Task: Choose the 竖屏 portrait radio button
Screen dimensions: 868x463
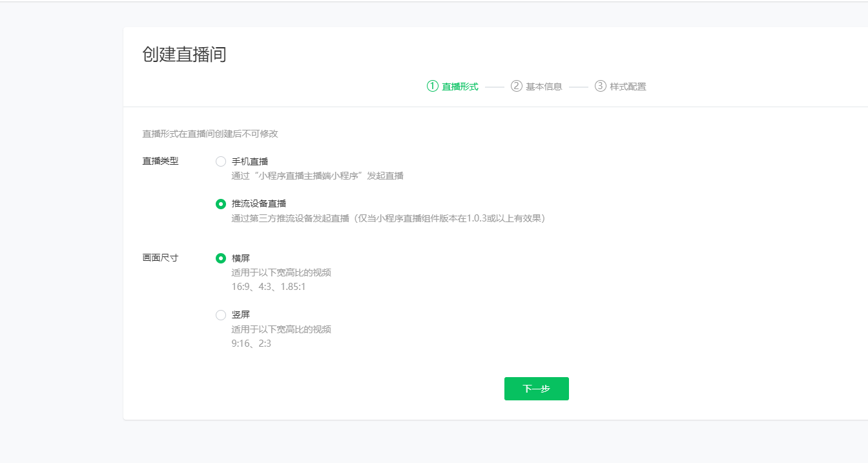Action: click(x=221, y=315)
